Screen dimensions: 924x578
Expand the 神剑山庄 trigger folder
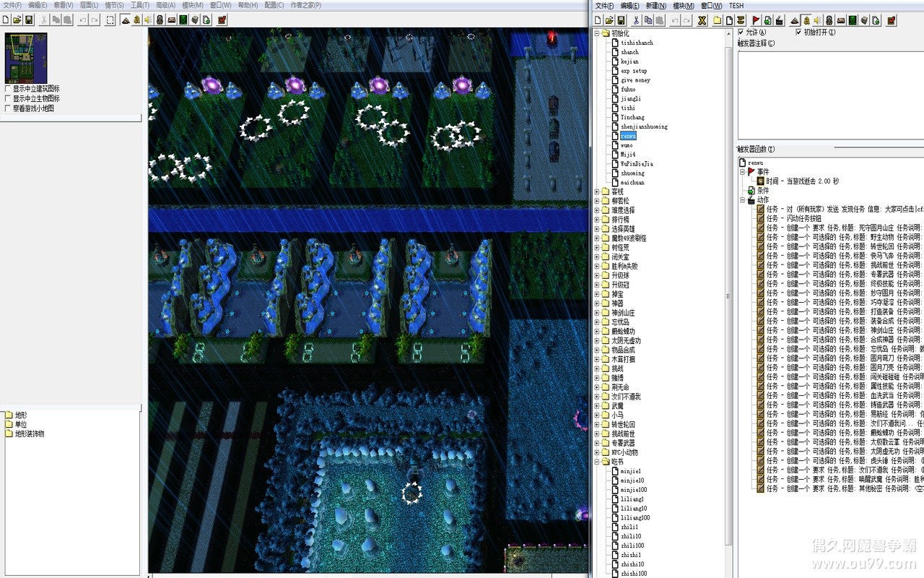(597, 313)
